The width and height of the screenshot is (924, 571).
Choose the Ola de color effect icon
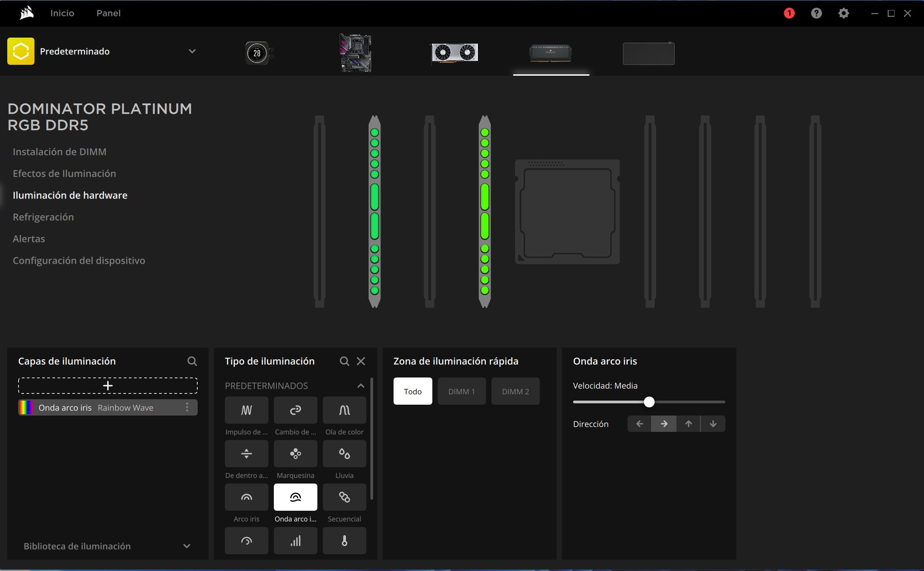click(x=345, y=410)
